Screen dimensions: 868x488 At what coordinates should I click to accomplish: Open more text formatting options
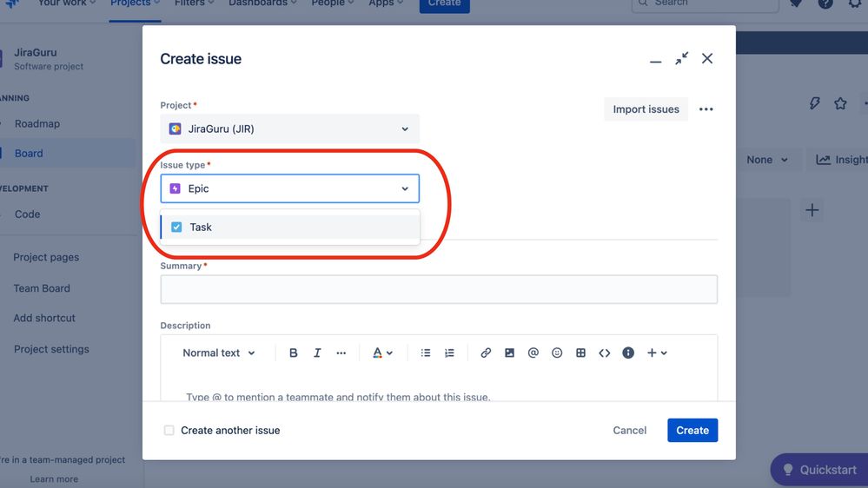click(341, 353)
